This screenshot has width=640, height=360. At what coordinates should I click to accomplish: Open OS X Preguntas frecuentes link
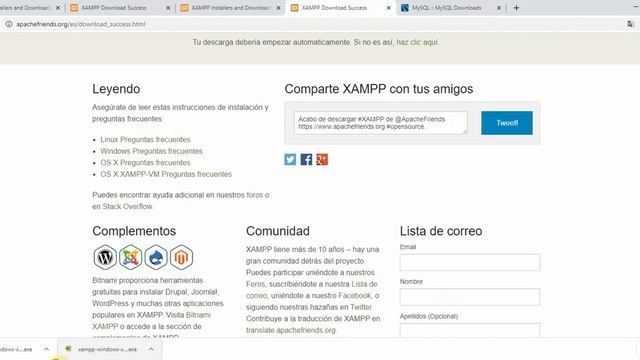coord(145,162)
